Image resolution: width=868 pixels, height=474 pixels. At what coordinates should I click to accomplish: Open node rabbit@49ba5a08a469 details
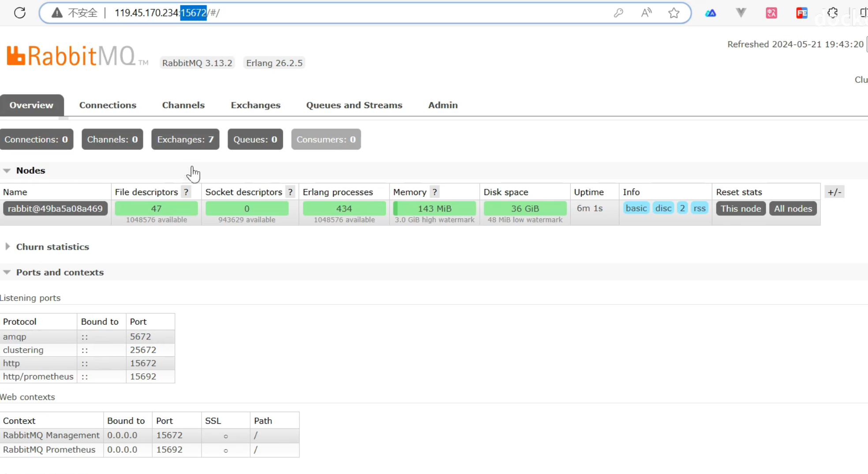55,209
